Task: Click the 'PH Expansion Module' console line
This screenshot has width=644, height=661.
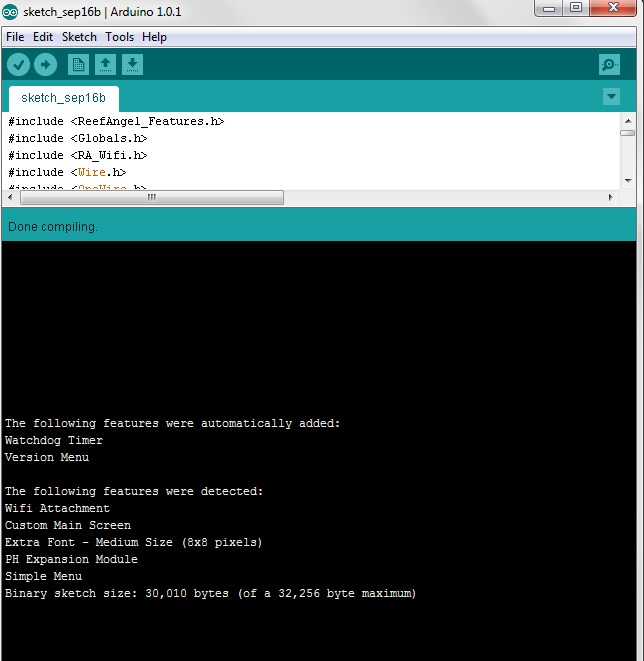Action: (x=71, y=559)
